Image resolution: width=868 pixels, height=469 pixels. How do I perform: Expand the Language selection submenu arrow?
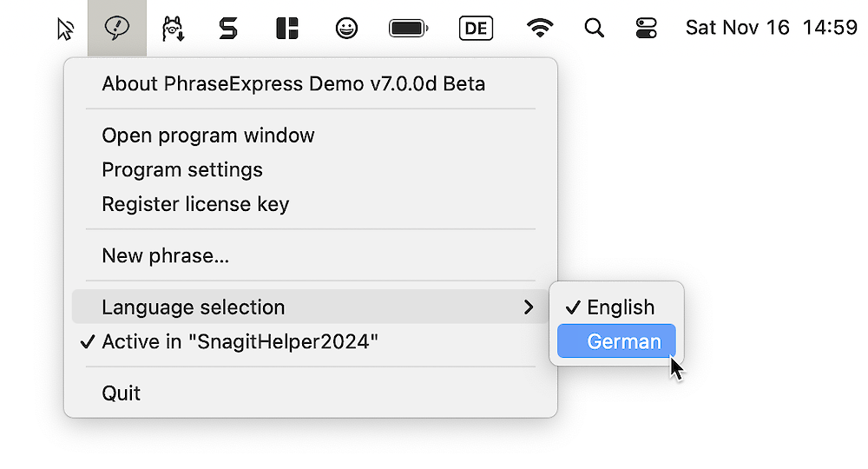(529, 307)
